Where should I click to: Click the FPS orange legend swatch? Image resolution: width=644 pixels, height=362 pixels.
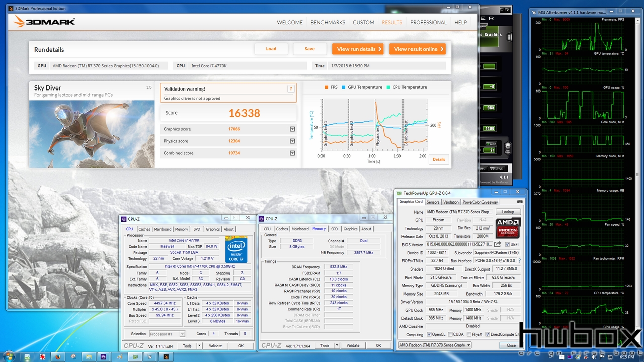[x=327, y=87]
